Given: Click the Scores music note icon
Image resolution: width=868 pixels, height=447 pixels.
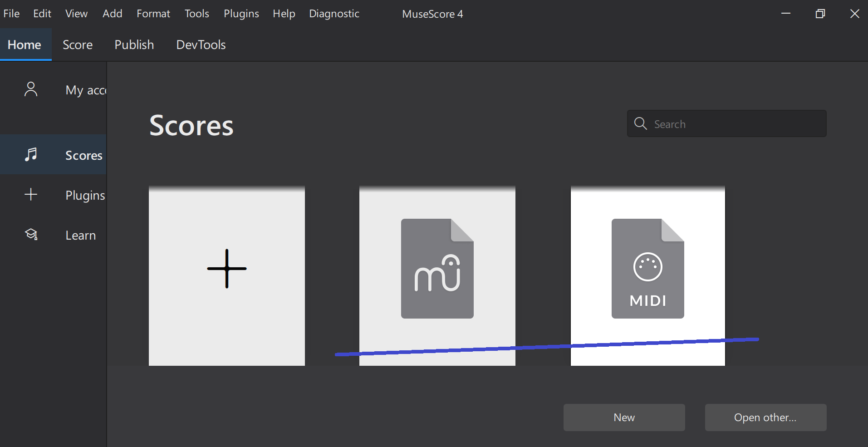Looking at the screenshot, I should click(x=30, y=155).
